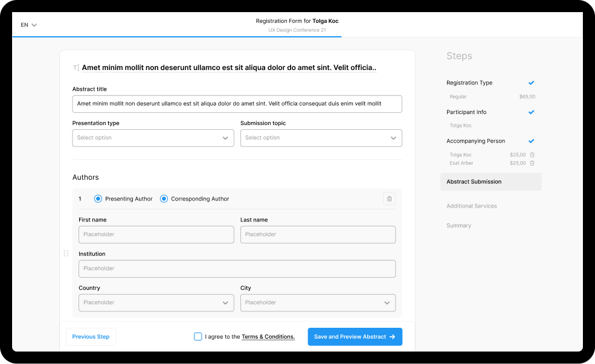Expand the EN language selector

pyautogui.click(x=27, y=24)
